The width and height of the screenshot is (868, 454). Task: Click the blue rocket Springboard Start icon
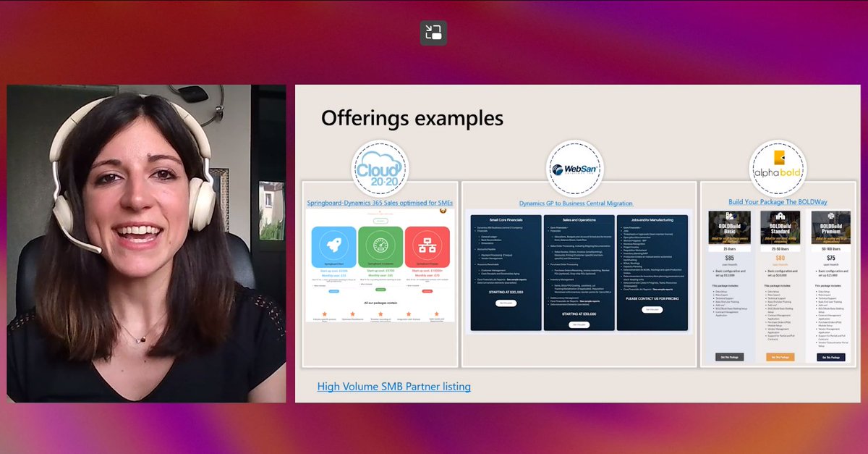point(333,247)
